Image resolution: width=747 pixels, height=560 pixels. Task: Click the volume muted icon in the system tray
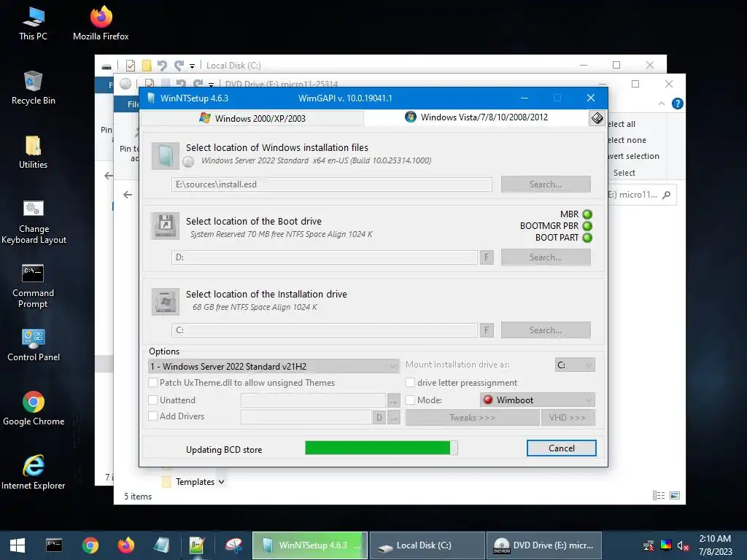683,545
